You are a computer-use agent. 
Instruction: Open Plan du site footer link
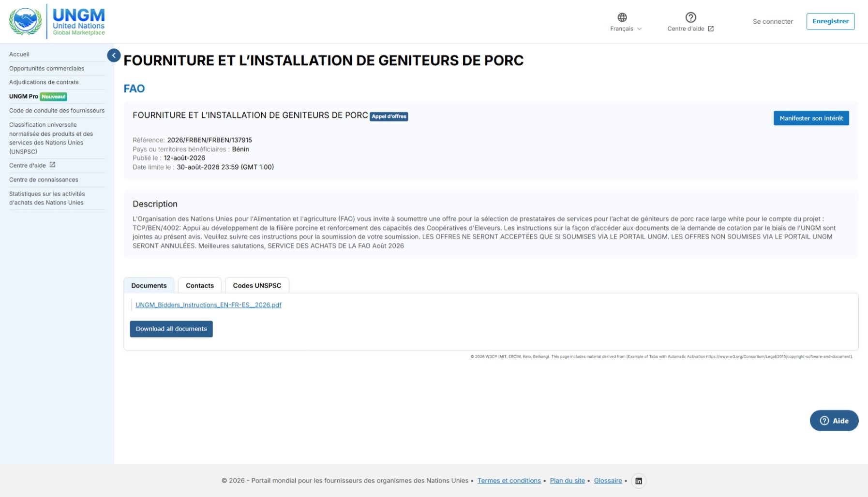click(567, 481)
